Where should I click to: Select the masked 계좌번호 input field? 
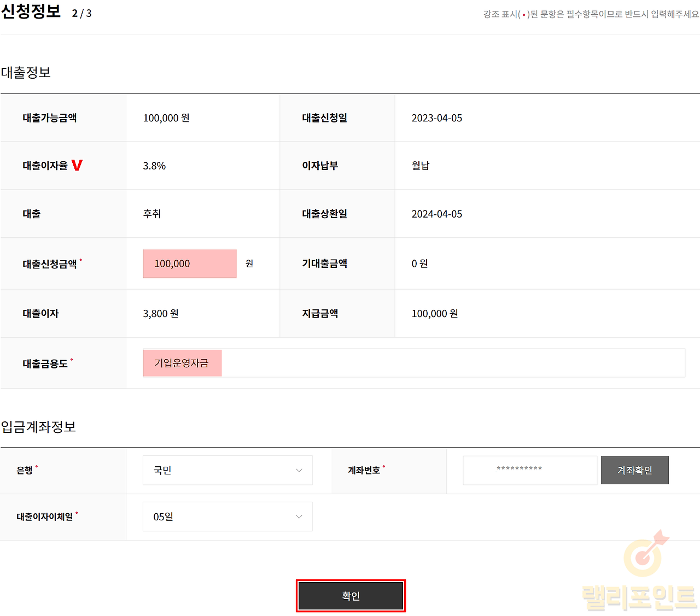pos(529,470)
